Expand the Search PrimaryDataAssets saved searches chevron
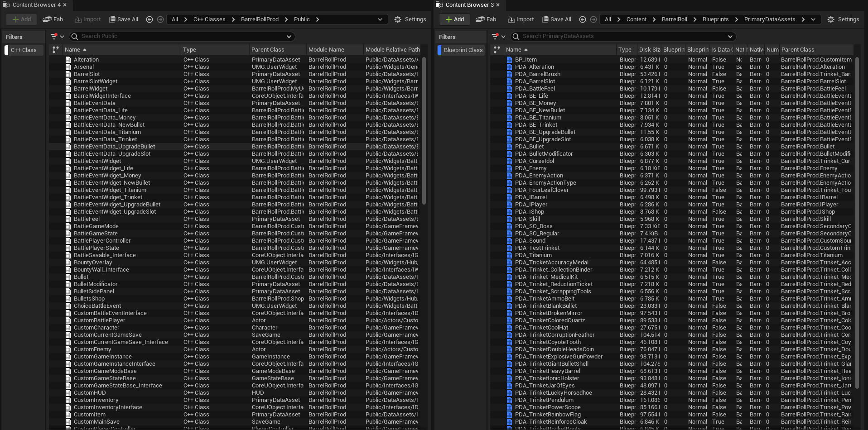 pyautogui.click(x=730, y=36)
